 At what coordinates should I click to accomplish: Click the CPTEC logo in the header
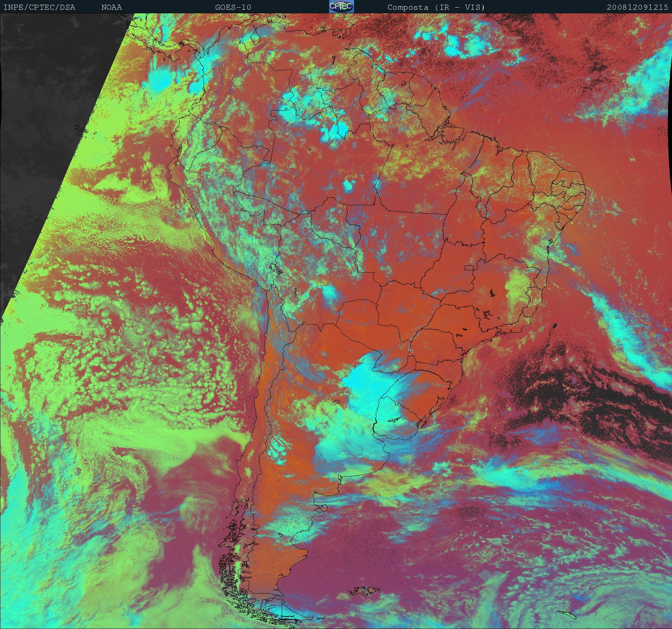(341, 6)
